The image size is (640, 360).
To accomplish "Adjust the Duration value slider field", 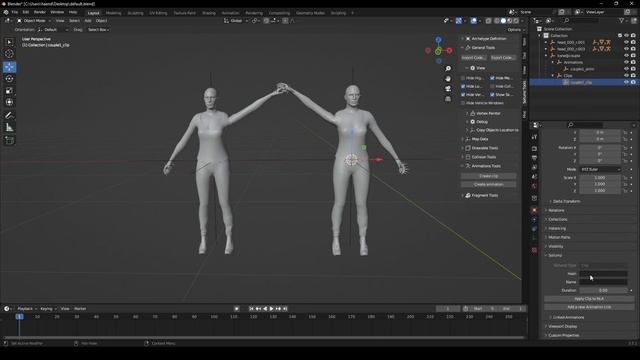I will click(603, 290).
